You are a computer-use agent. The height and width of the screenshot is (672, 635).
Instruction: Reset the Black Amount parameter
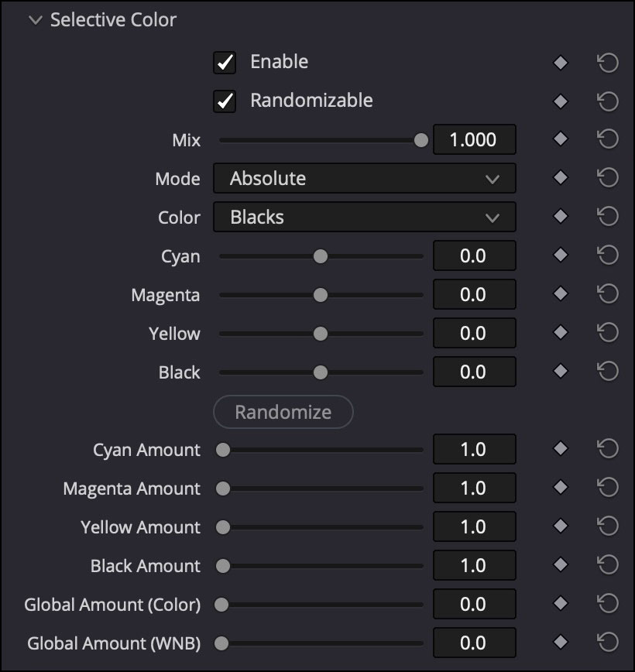tap(608, 566)
